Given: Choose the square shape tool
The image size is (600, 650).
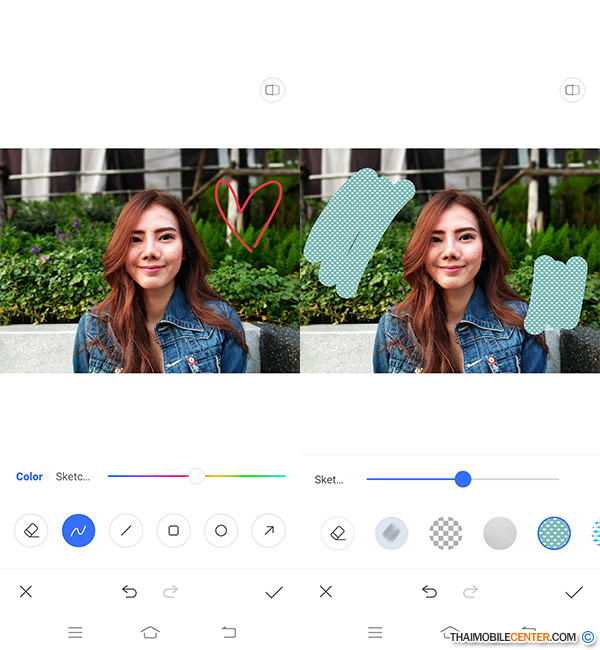Looking at the screenshot, I should (x=174, y=531).
